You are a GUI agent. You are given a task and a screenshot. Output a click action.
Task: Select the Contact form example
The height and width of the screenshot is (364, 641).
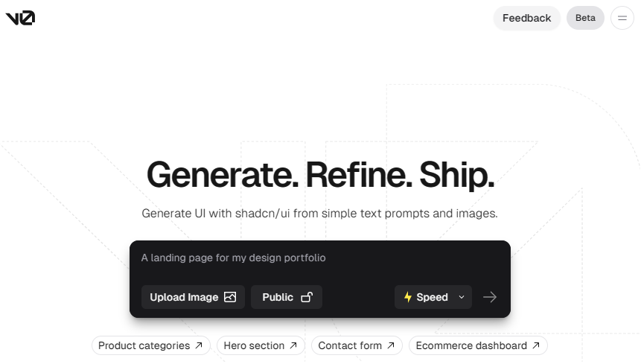tap(357, 345)
